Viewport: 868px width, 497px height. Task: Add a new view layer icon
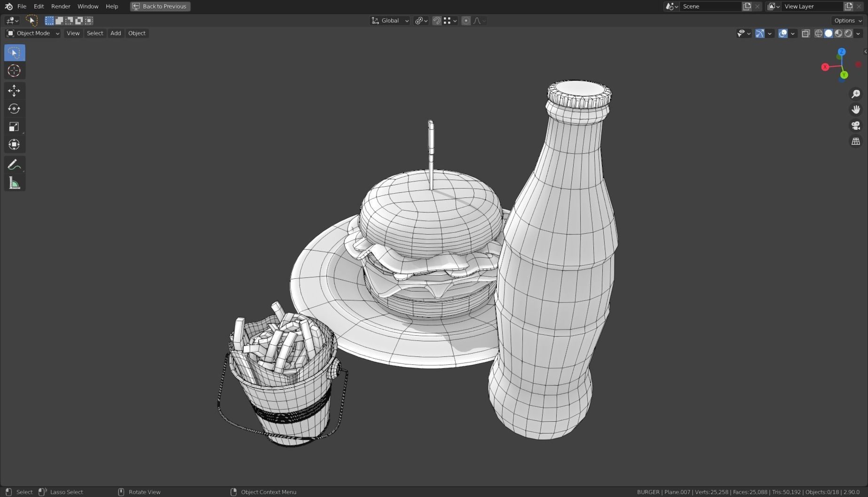849,6
